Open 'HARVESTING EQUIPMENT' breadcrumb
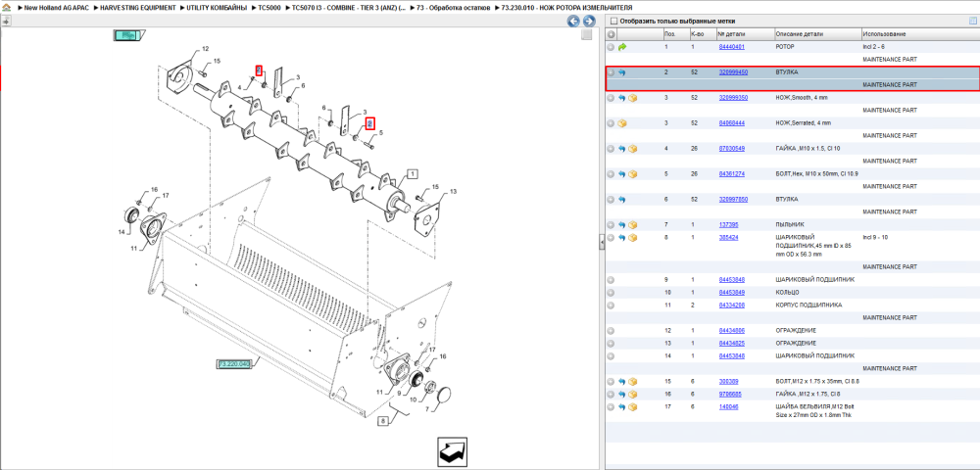 coord(137,8)
